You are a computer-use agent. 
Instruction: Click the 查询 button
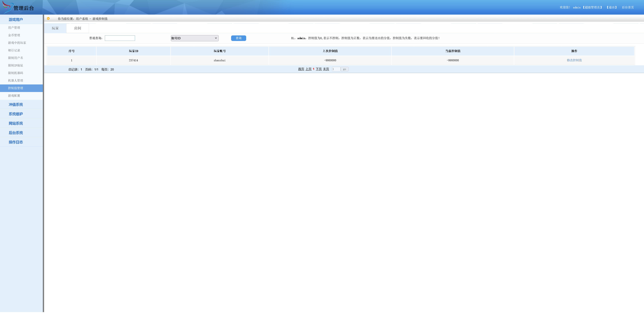[238, 38]
